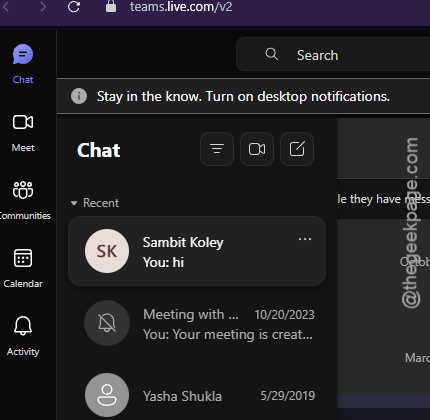Click the SK avatar of Sambit Koley

pyautogui.click(x=107, y=251)
